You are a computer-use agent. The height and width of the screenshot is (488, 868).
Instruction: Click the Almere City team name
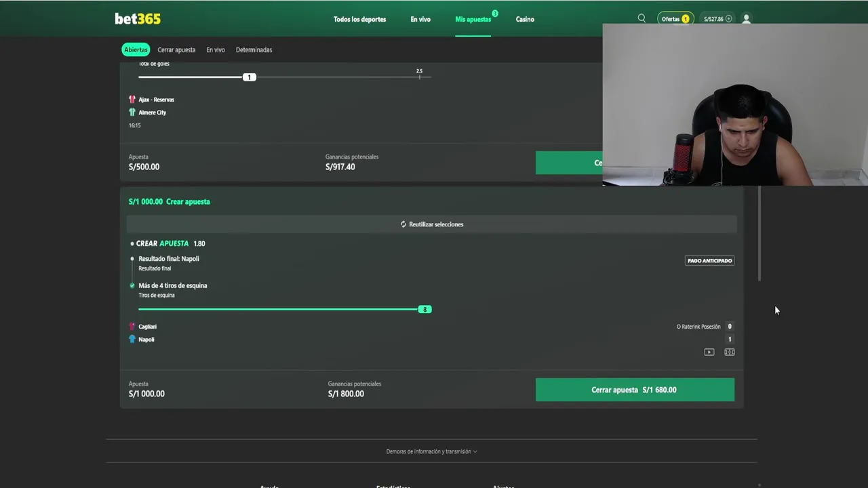[x=152, y=113]
